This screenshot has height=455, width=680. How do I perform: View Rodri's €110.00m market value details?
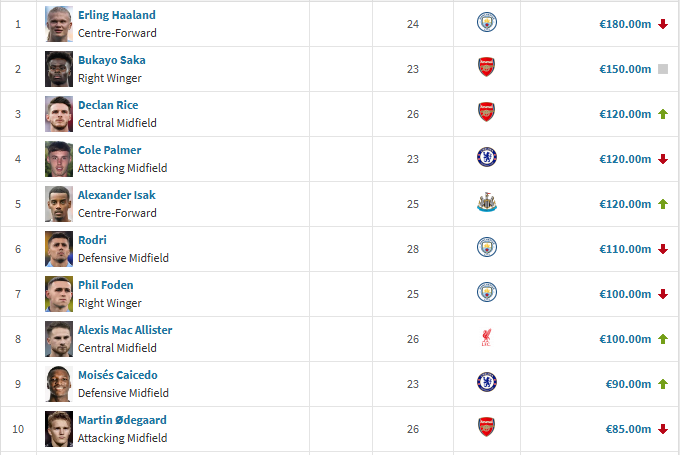(x=625, y=249)
